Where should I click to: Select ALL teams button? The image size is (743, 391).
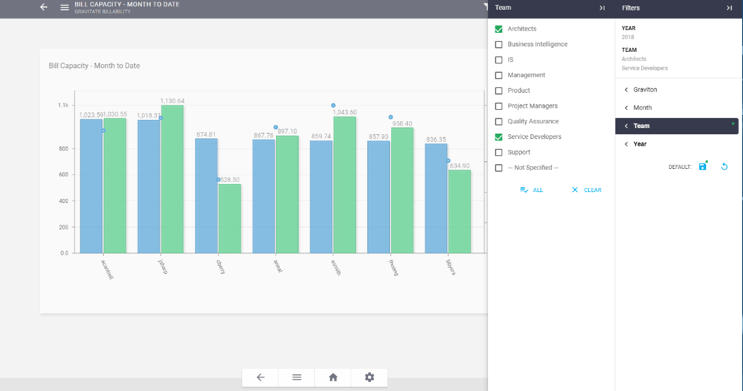point(531,190)
